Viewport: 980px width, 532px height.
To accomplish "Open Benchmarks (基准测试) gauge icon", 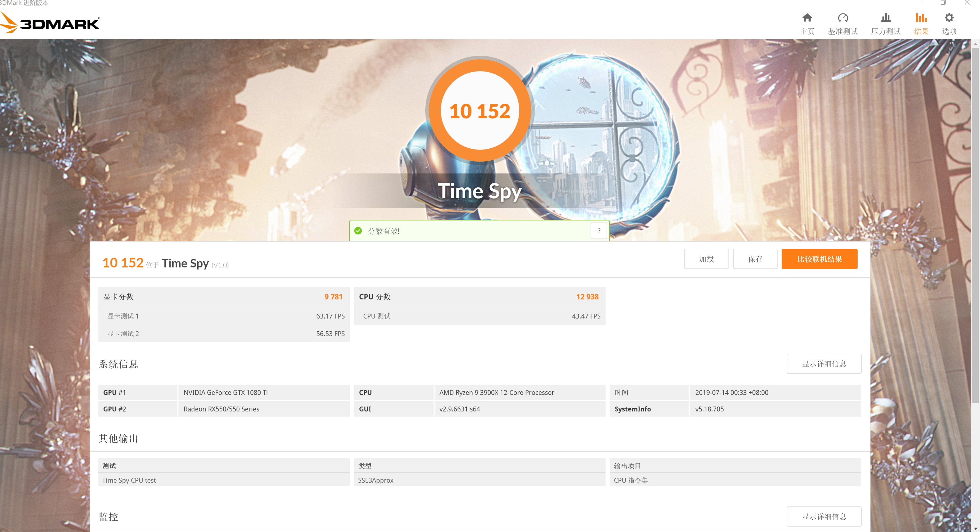I will (x=843, y=18).
